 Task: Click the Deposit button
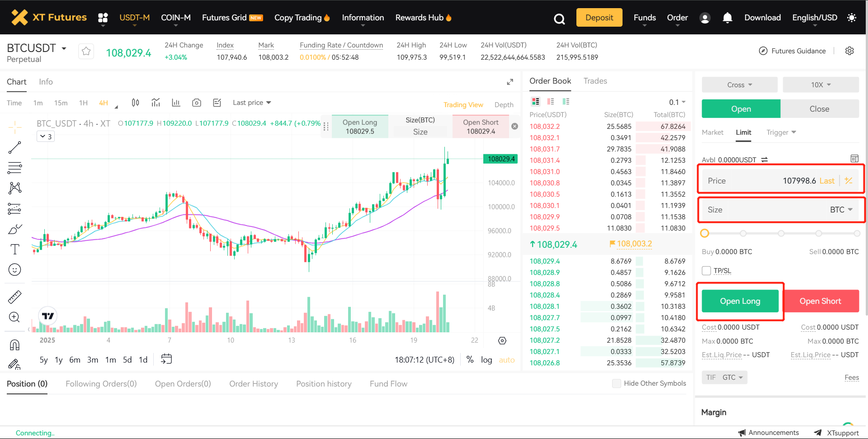[x=599, y=18]
